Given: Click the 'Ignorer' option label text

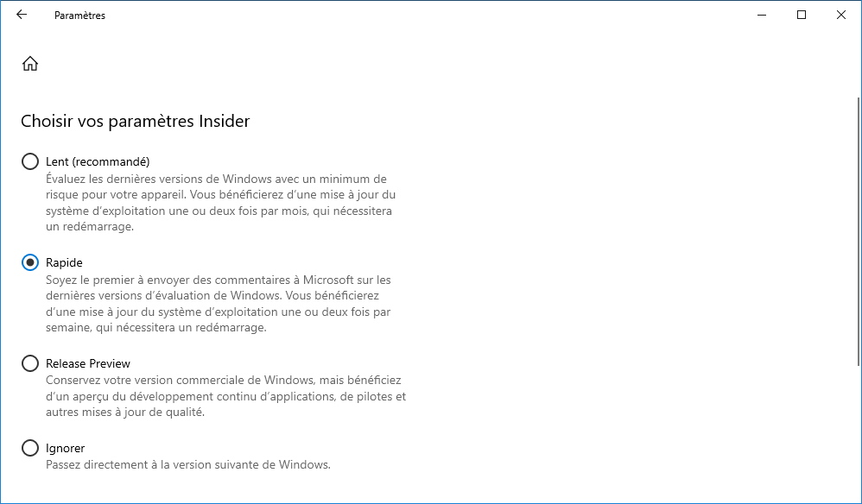Looking at the screenshot, I should pyautogui.click(x=66, y=448).
